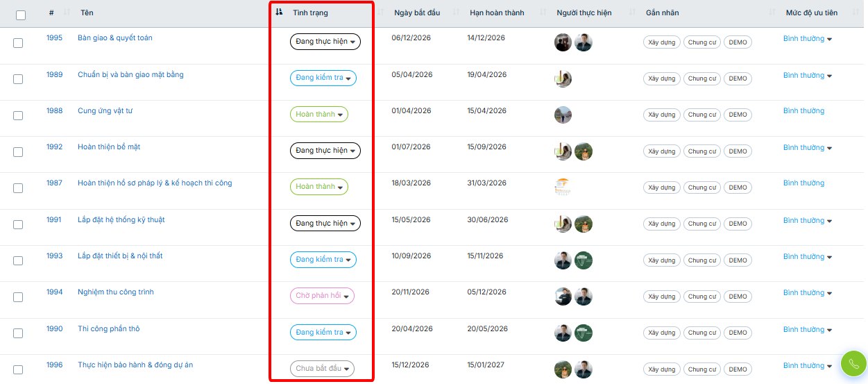Sort by Ngày bắt đầu column icon
The width and height of the screenshot is (868, 384).
click(x=457, y=12)
